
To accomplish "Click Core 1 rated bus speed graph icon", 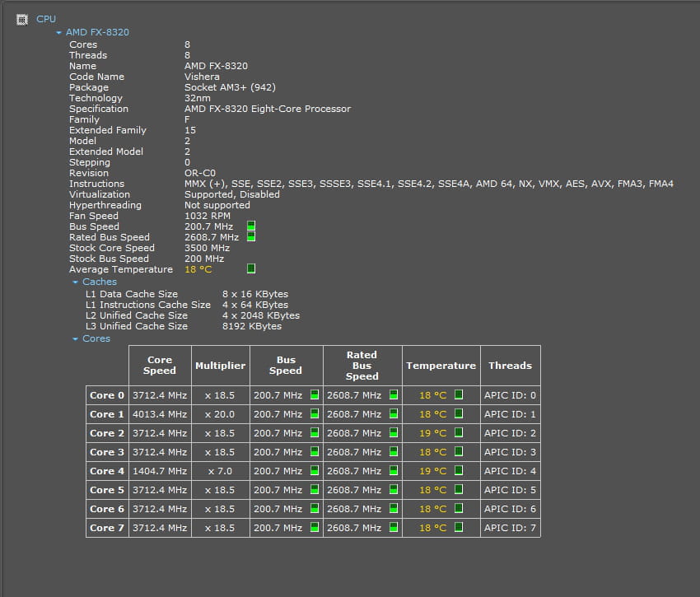I will point(394,413).
